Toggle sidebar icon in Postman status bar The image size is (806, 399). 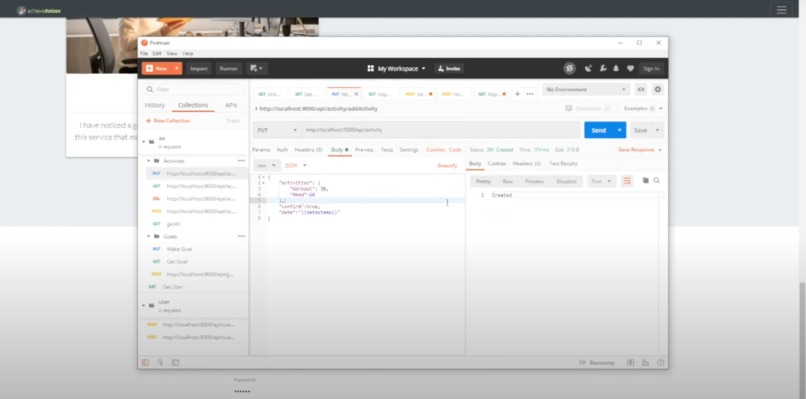tap(145, 362)
